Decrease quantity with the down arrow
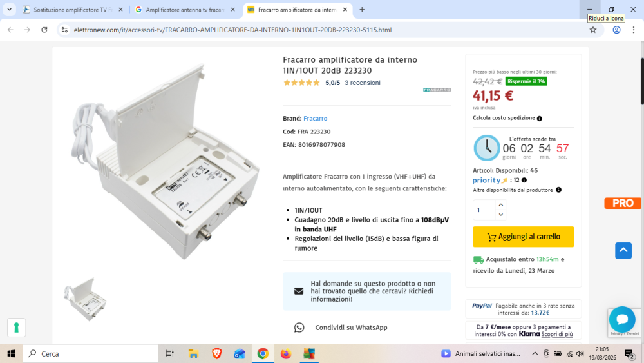Image resolution: width=644 pixels, height=363 pixels. coord(500,215)
